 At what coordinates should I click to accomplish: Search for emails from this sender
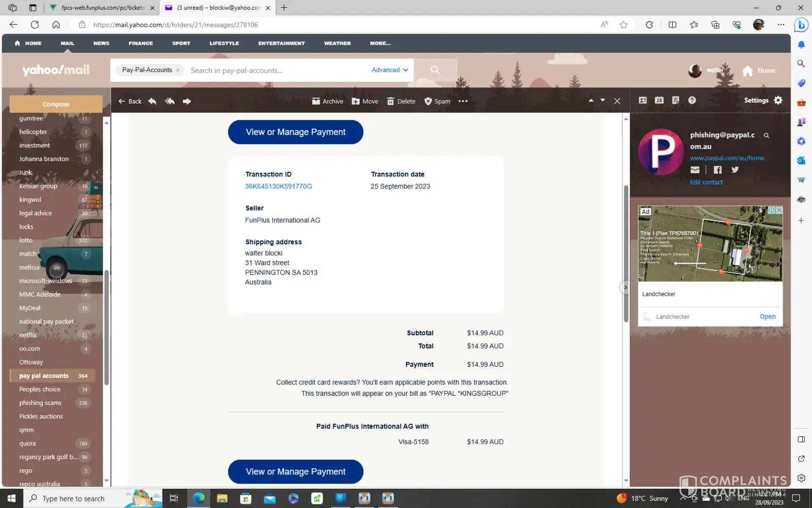point(766,135)
